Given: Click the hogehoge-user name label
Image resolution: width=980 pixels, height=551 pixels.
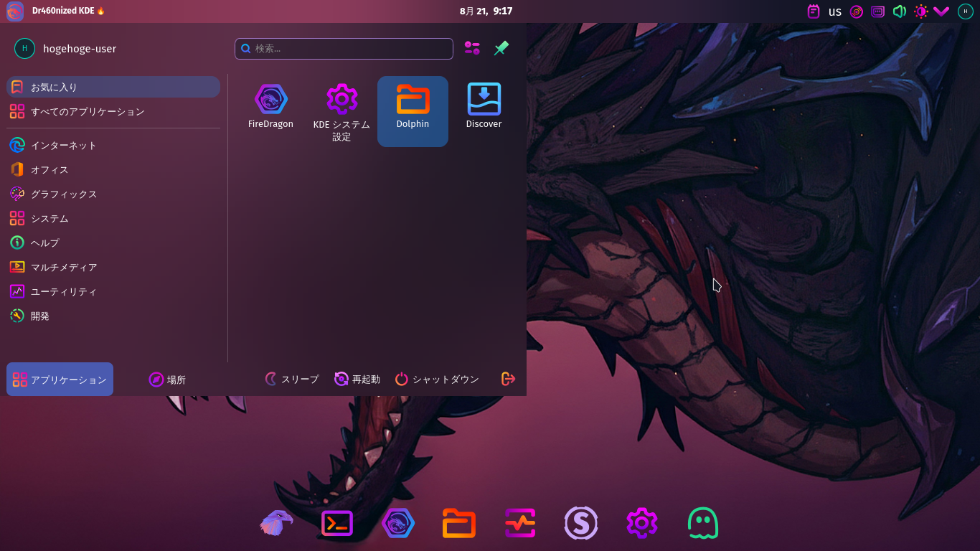Looking at the screenshot, I should coord(80,49).
